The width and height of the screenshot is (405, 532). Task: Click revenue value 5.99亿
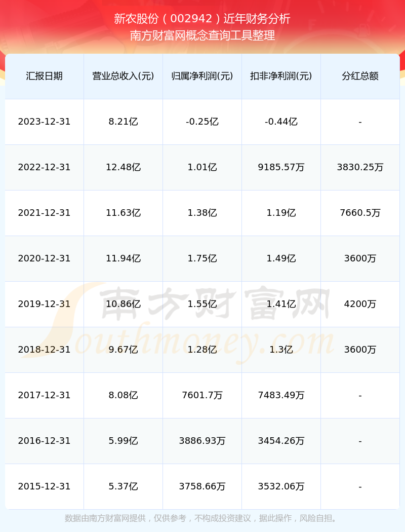(124, 441)
